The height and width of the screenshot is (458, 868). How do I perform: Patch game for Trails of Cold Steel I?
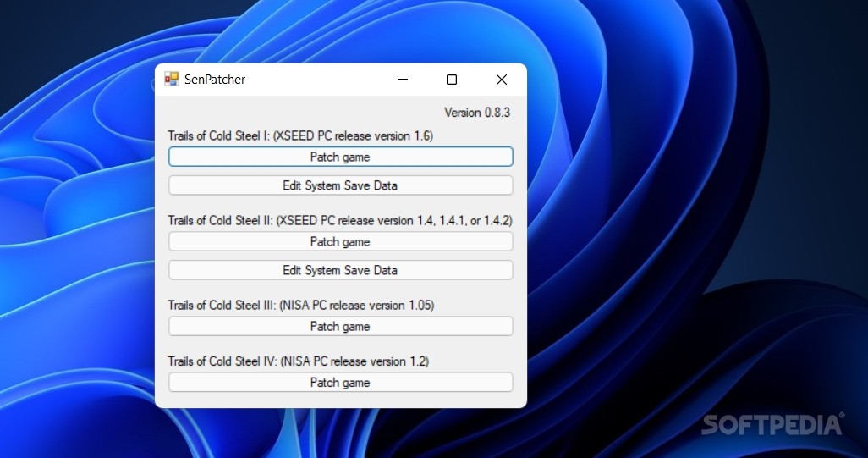click(340, 157)
